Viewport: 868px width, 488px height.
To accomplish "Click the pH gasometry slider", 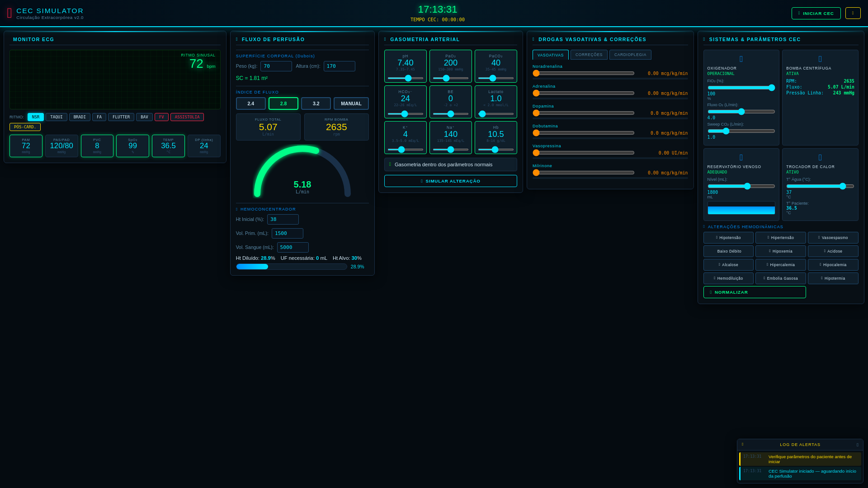I will (x=406, y=78).
